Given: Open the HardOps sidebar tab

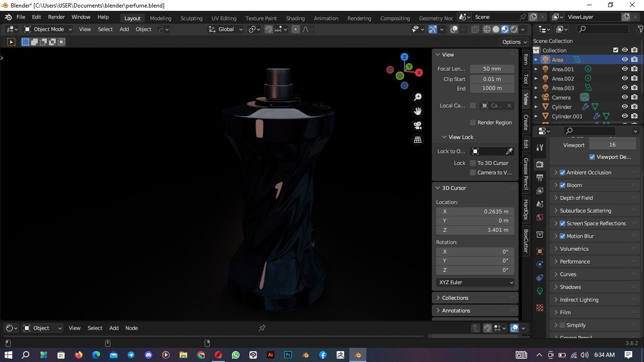Looking at the screenshot, I should point(526,210).
